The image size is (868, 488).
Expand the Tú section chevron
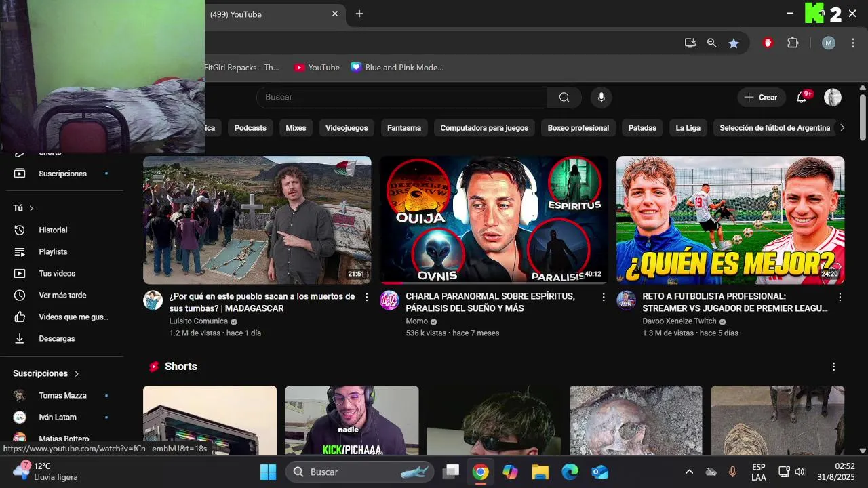31,208
